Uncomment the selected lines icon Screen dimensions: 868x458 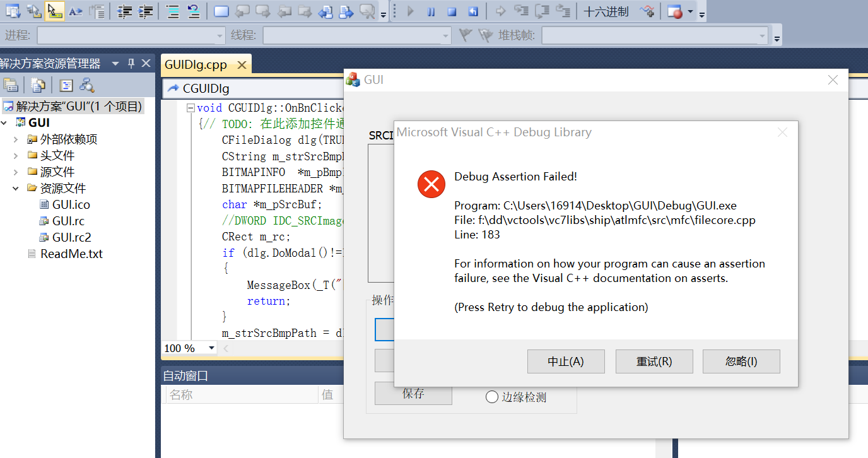pyautogui.click(x=194, y=11)
